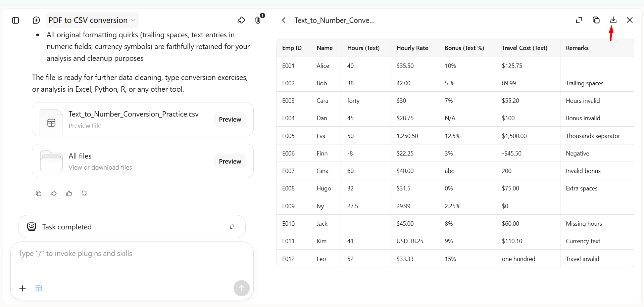Open the attachments paperclip icon
Screen dimensions: 644x307
coord(258,20)
